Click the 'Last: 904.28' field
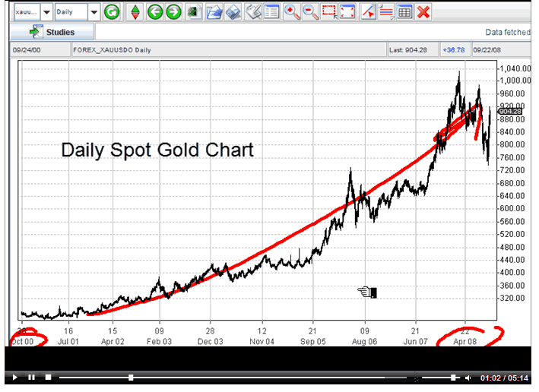Screen dimensions: 539x392 414,50
